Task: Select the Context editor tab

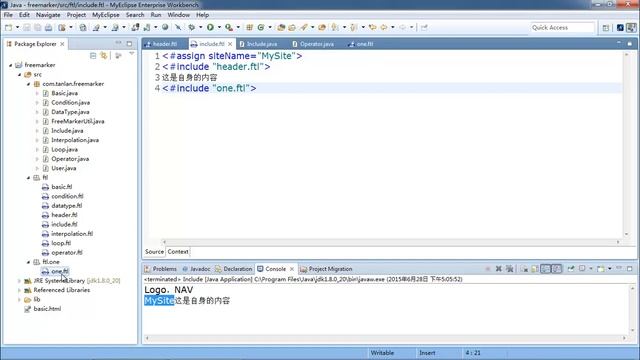Action: tap(178, 252)
